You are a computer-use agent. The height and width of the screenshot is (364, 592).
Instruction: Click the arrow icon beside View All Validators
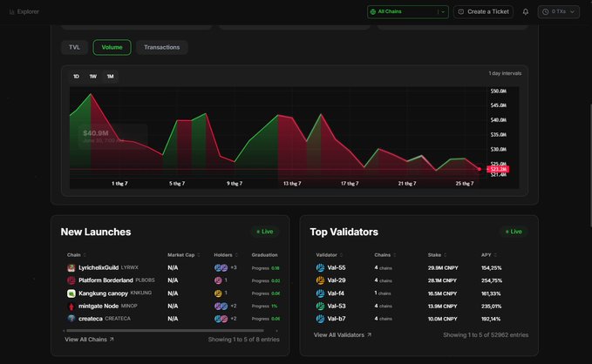point(370,334)
